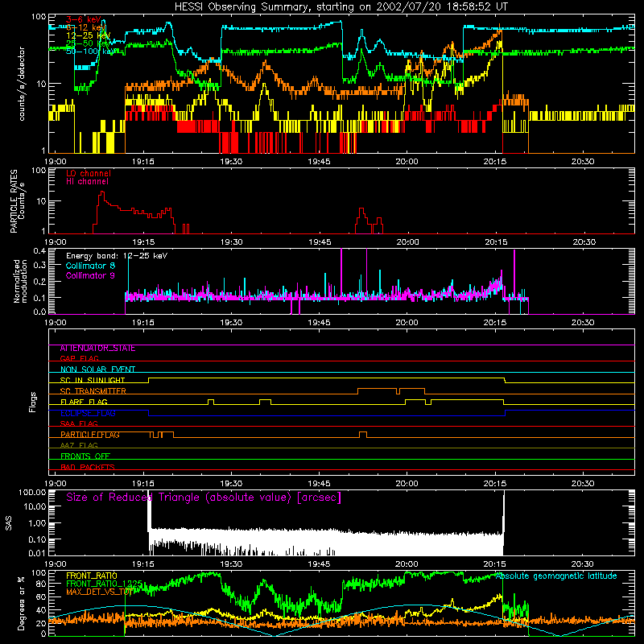The width and height of the screenshot is (644, 644).
Task: Click the Absolute geomagnetic latitude label
Action: [556, 576]
